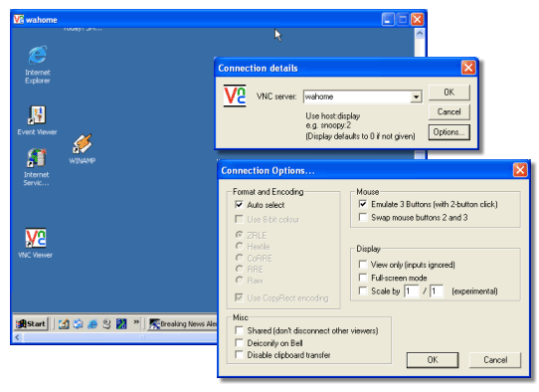This screenshot has width=539, height=392.
Task: Enable Scale by checkbox
Action: [x=363, y=291]
